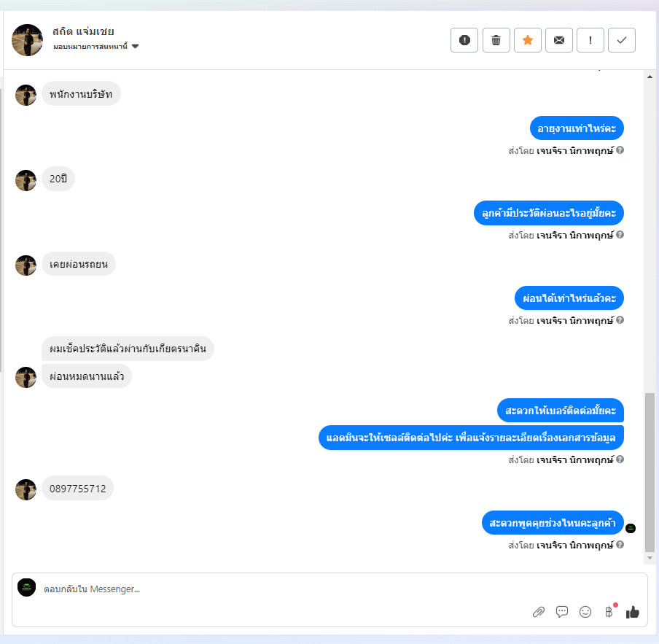Attach a file with the paperclip icon
This screenshot has width=659, height=644.
(x=539, y=612)
